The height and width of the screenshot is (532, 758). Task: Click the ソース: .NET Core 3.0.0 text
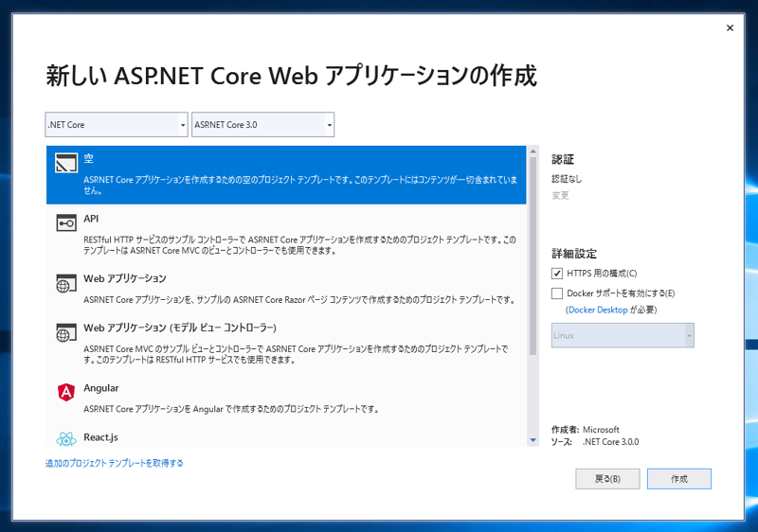[595, 442]
